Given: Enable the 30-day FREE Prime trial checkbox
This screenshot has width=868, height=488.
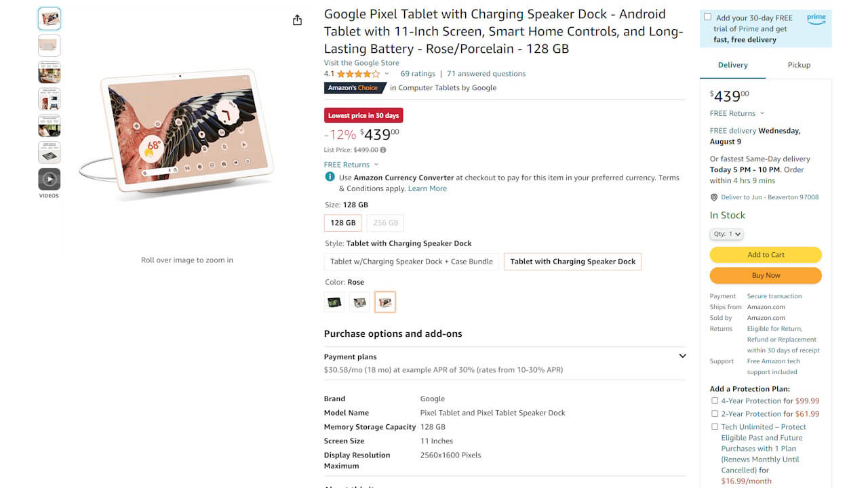Looking at the screenshot, I should click(x=707, y=16).
